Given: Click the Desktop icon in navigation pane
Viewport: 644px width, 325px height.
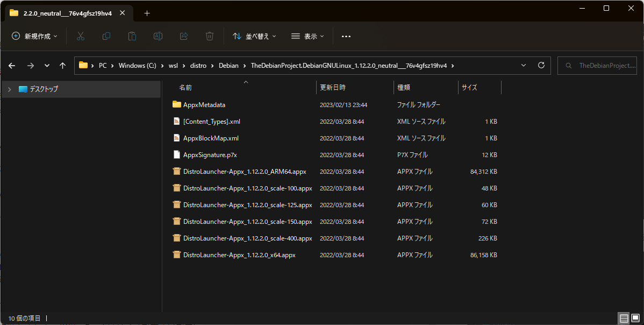Looking at the screenshot, I should click(23, 89).
